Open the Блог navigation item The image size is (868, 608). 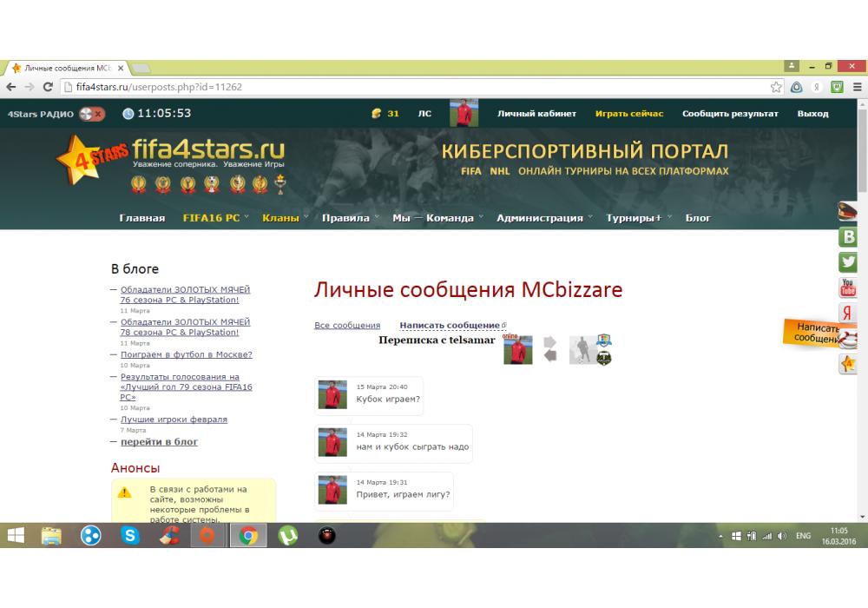tap(698, 218)
